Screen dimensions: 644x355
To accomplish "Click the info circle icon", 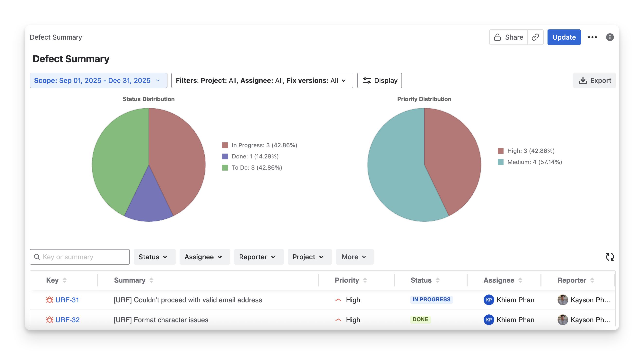I will [x=610, y=37].
